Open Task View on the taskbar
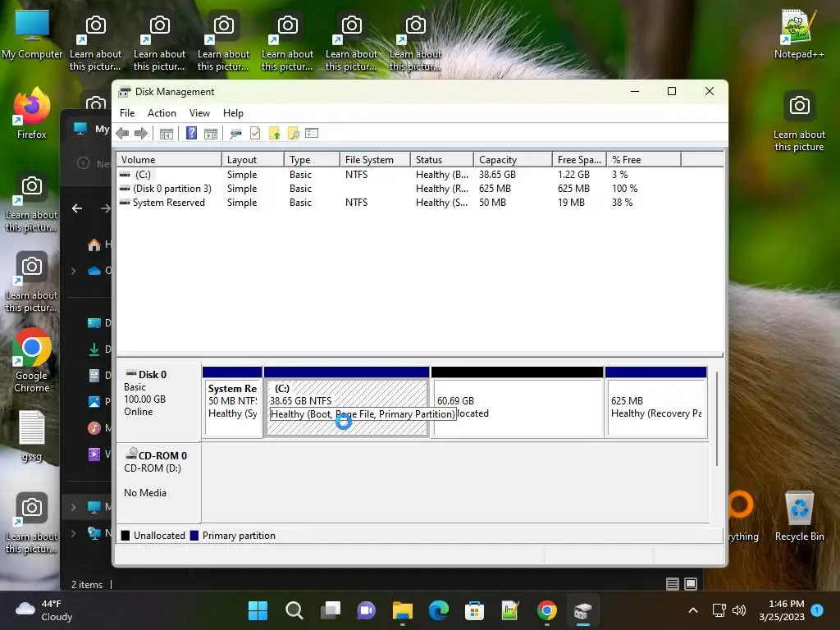 coord(331,610)
